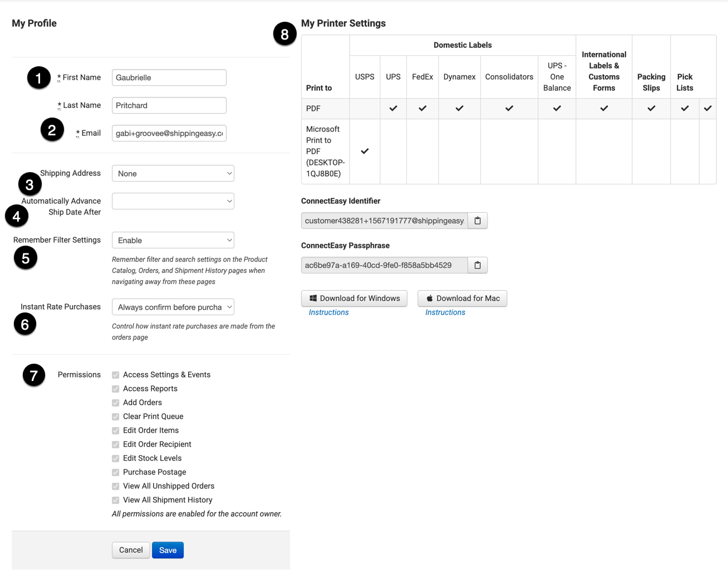This screenshot has width=728, height=577.
Task: Click the PDF row checkmark under FedEx
Action: (x=422, y=109)
